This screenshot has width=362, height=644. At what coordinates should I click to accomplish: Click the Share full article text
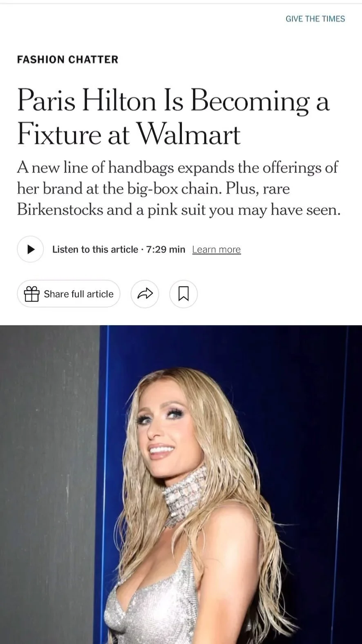click(78, 294)
